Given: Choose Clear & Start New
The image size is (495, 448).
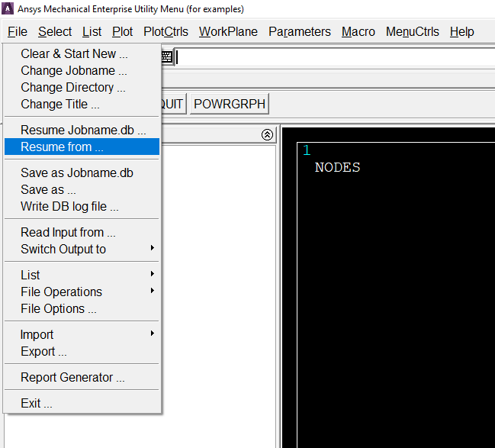Looking at the screenshot, I should [x=82, y=53].
